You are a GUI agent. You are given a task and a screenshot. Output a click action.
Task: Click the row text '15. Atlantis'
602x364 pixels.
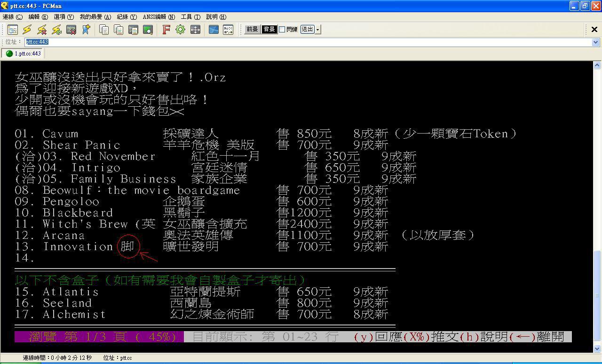coord(57,292)
